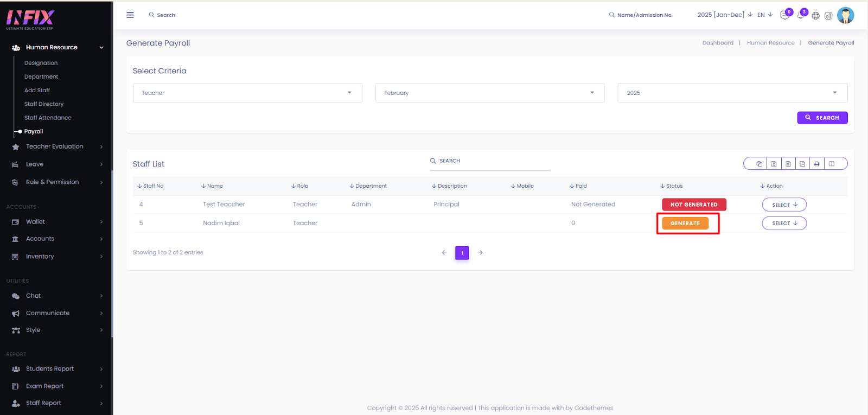The height and width of the screenshot is (415, 868).
Task: Open the 2025 year dropdown
Action: click(x=732, y=93)
